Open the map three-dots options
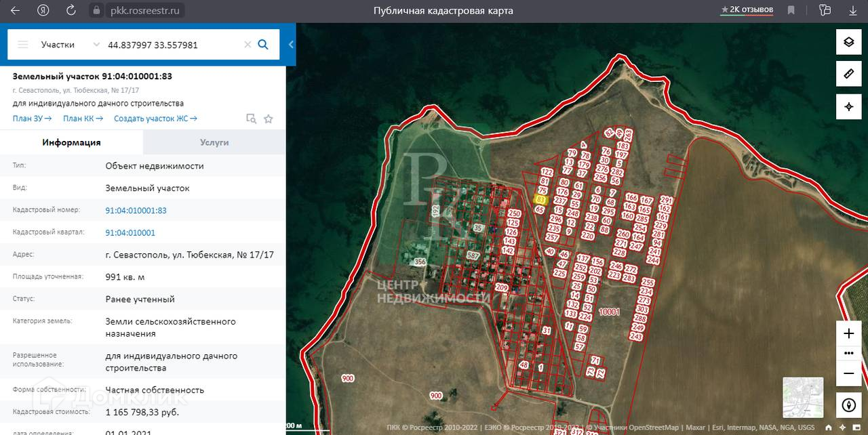The height and width of the screenshot is (435, 868). click(848, 353)
